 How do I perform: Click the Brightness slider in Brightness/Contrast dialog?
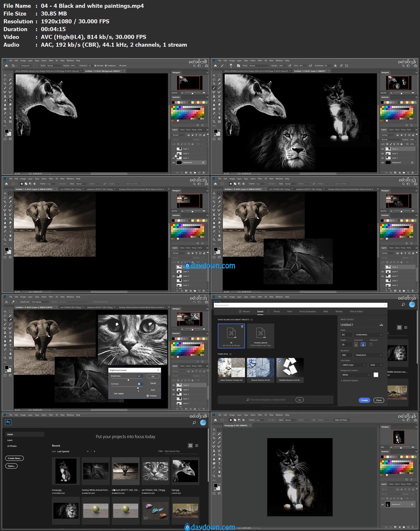127,380
